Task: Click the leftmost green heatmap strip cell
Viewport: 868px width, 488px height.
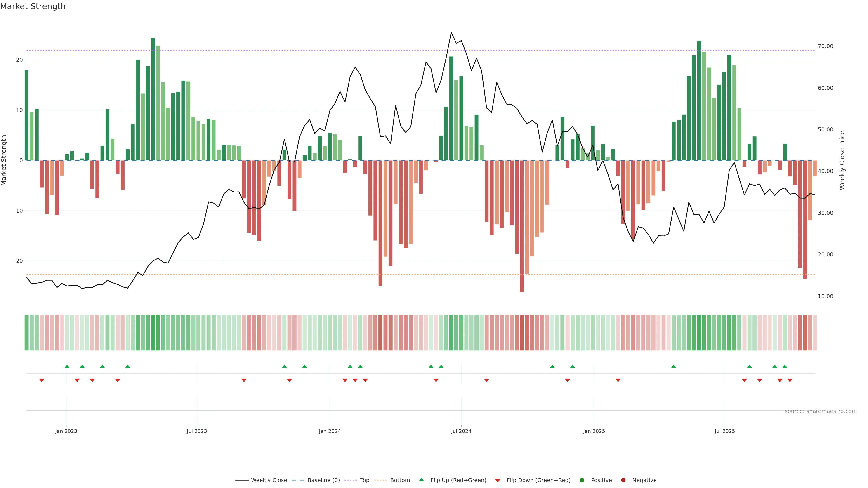Action: click(x=26, y=332)
